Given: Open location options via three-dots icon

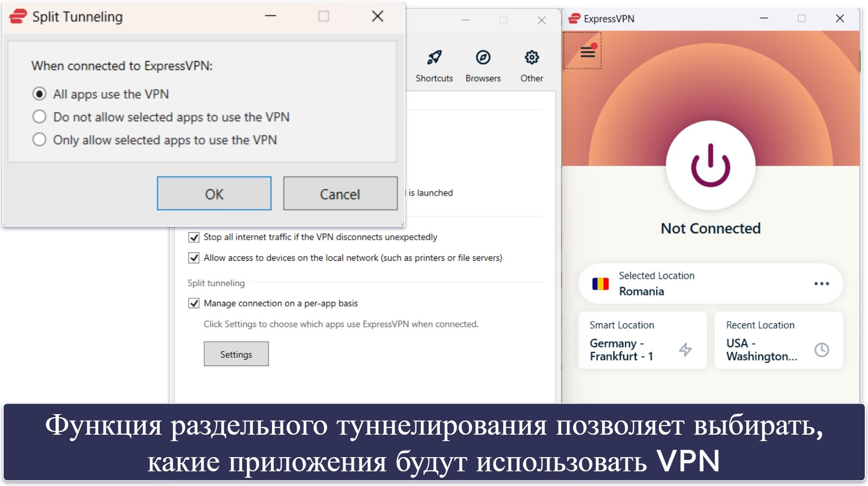Looking at the screenshot, I should (x=821, y=284).
